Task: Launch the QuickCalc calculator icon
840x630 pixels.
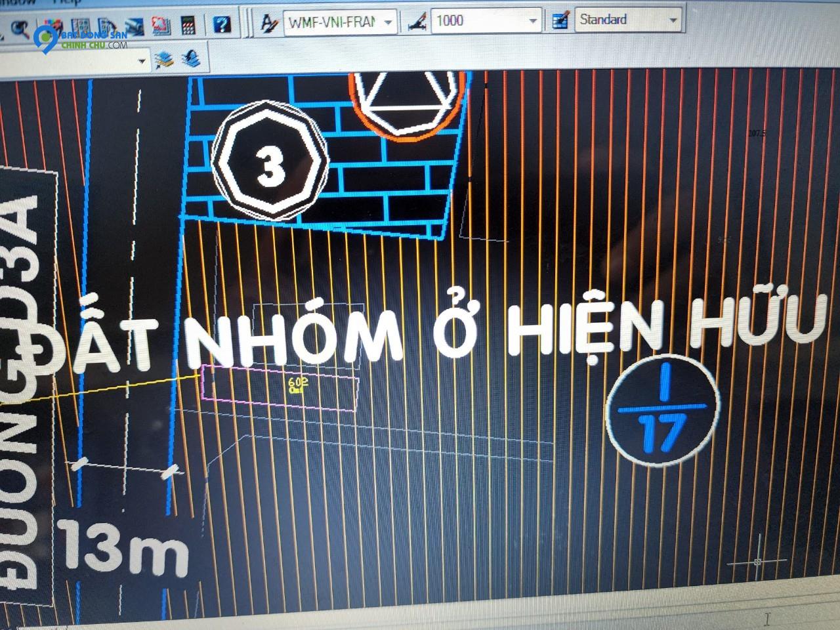Action: pos(188,26)
